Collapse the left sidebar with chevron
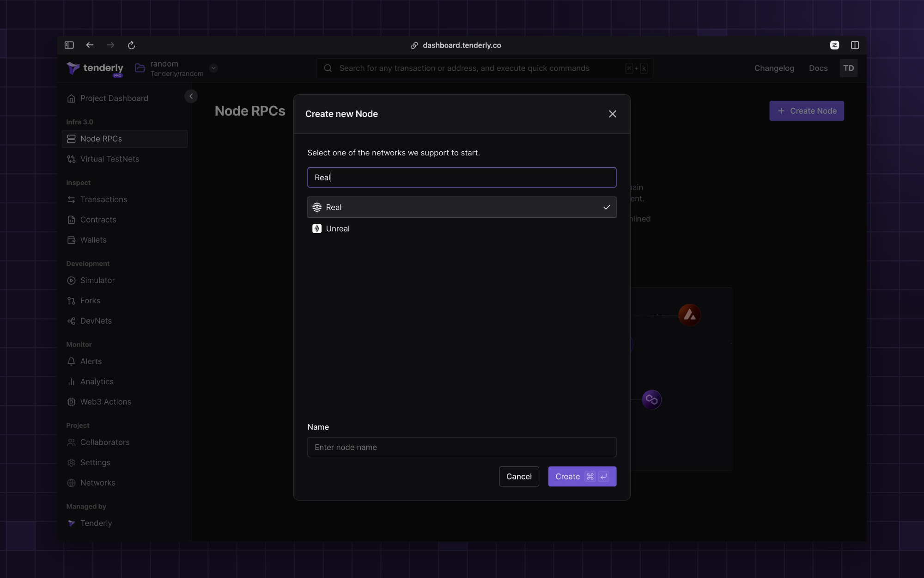 pos(191,96)
